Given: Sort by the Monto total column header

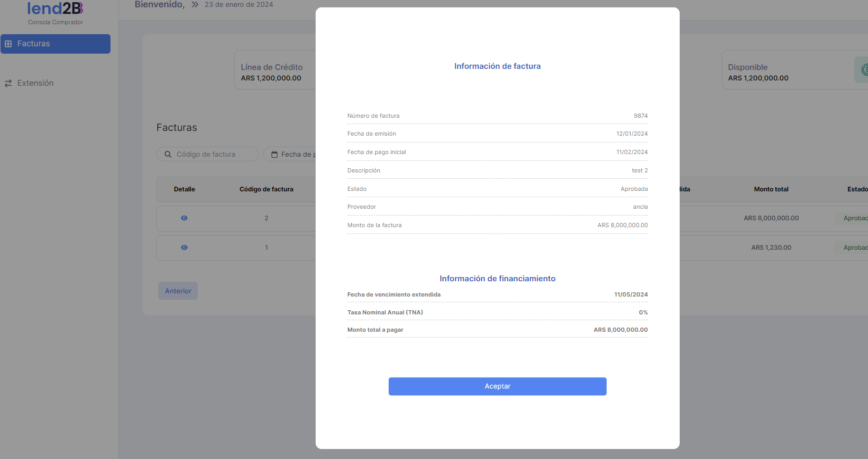Looking at the screenshot, I should (x=771, y=189).
